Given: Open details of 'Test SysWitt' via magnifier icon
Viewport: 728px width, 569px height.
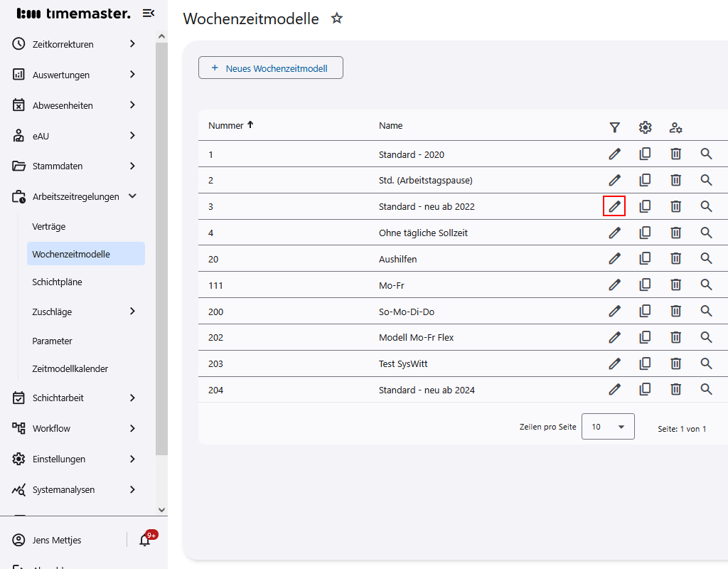Looking at the screenshot, I should [706, 363].
